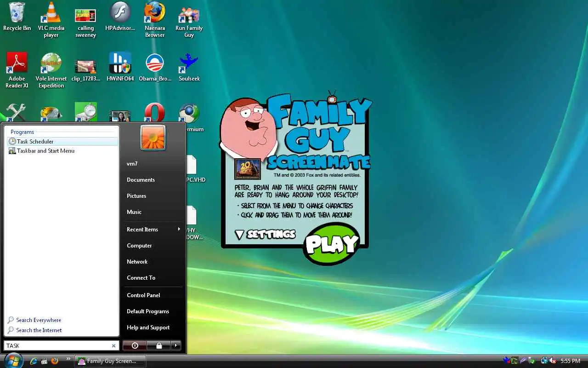Viewport: 588px width, 368px height.
Task: Open Computer from Start menu
Action: click(x=139, y=246)
